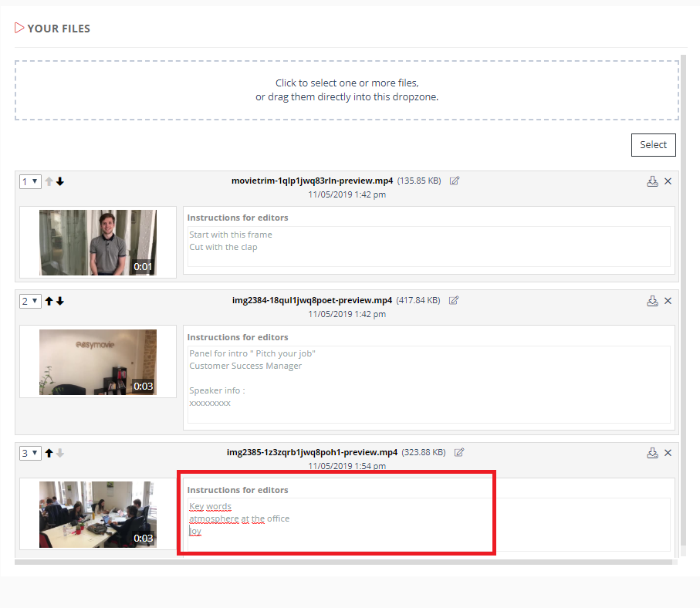
Task: Open img2385 meeting table thumbnail
Action: point(98,515)
